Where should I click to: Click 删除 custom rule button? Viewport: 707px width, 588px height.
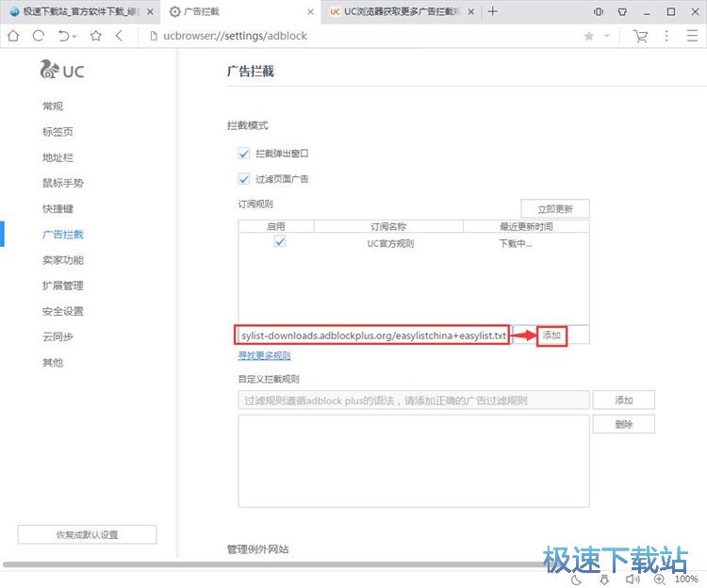[x=624, y=424]
